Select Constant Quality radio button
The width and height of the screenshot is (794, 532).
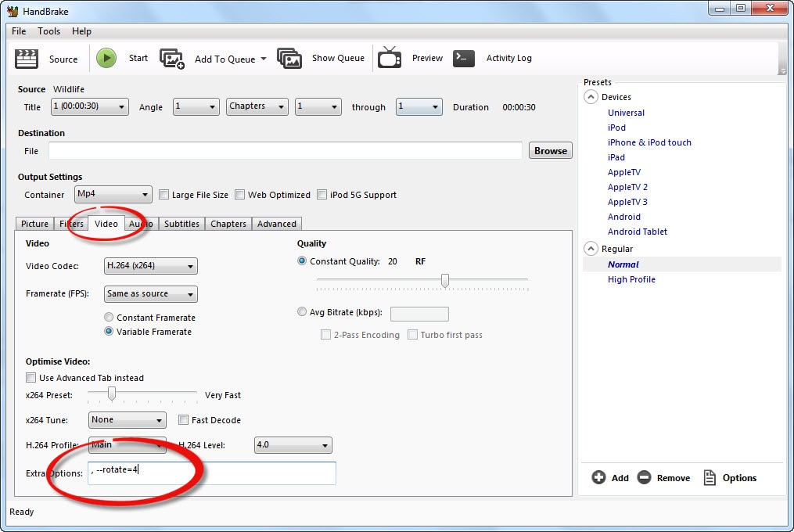[x=302, y=261]
